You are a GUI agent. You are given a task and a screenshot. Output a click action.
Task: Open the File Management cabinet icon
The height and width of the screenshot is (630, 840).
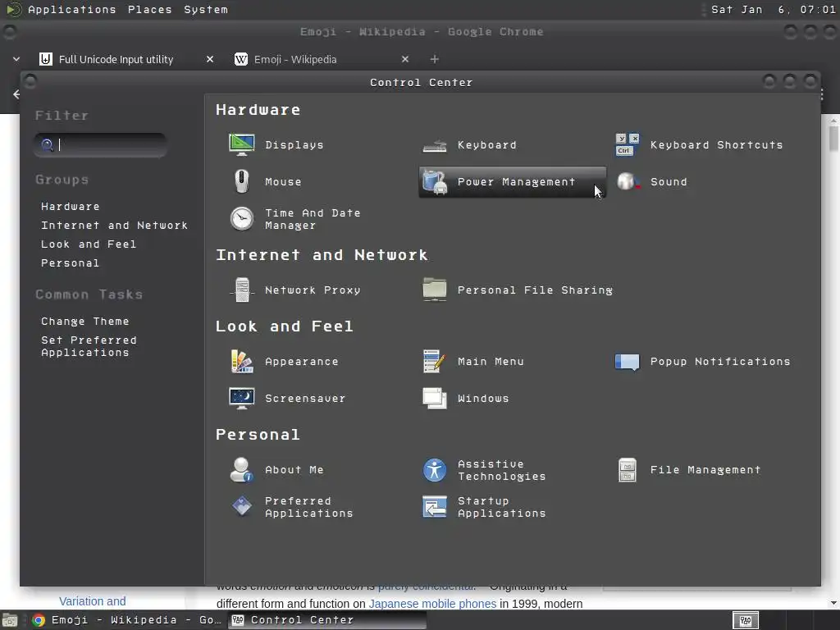click(628, 470)
